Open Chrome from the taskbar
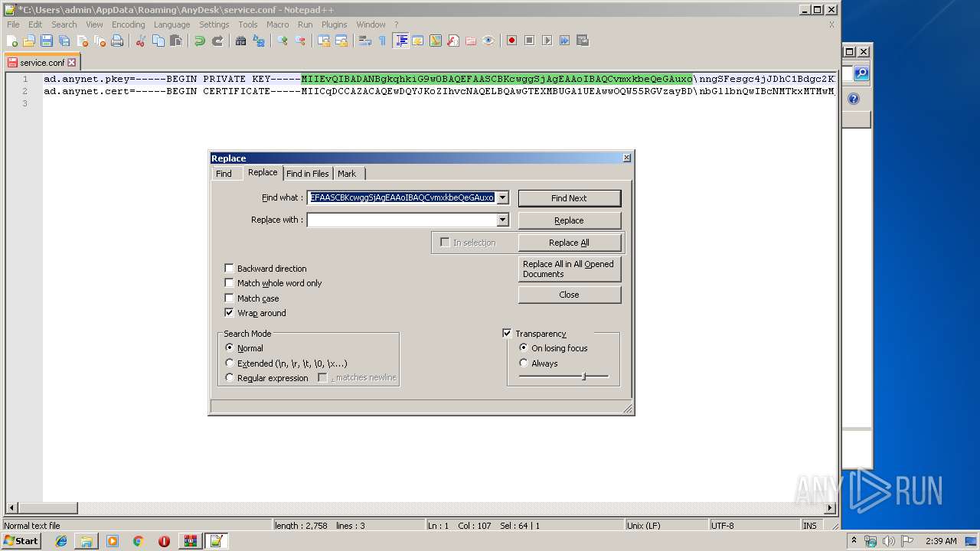This screenshot has height=551, width=980. [x=139, y=541]
